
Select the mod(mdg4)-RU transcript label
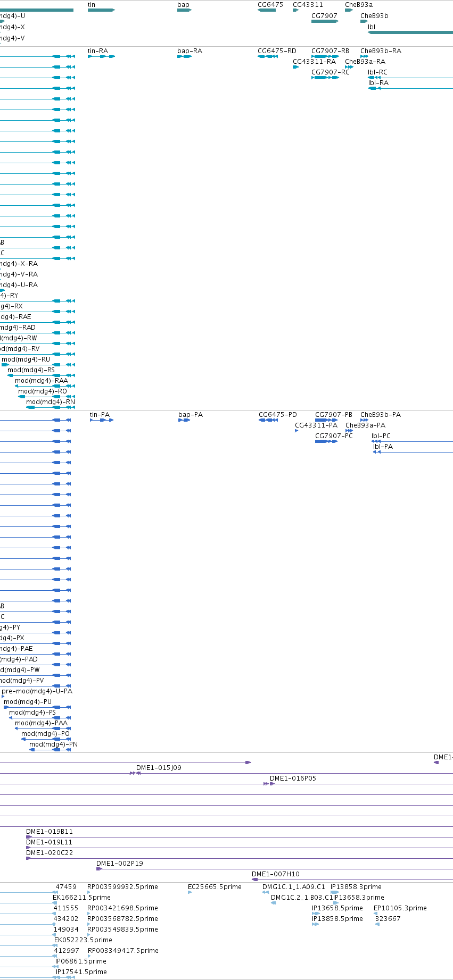tap(26, 359)
